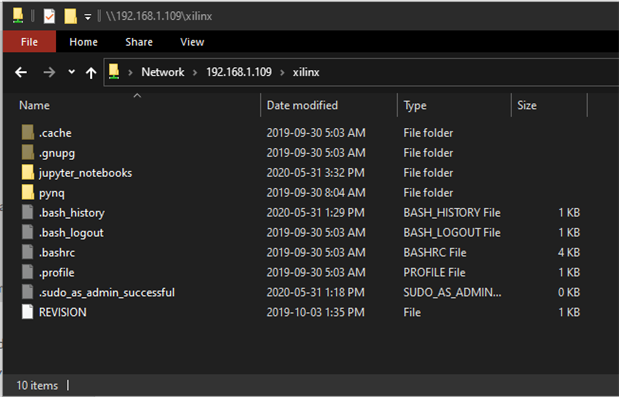This screenshot has width=619, height=397.
Task: Click the BASH_HISTORY File type cell
Action: (452, 213)
